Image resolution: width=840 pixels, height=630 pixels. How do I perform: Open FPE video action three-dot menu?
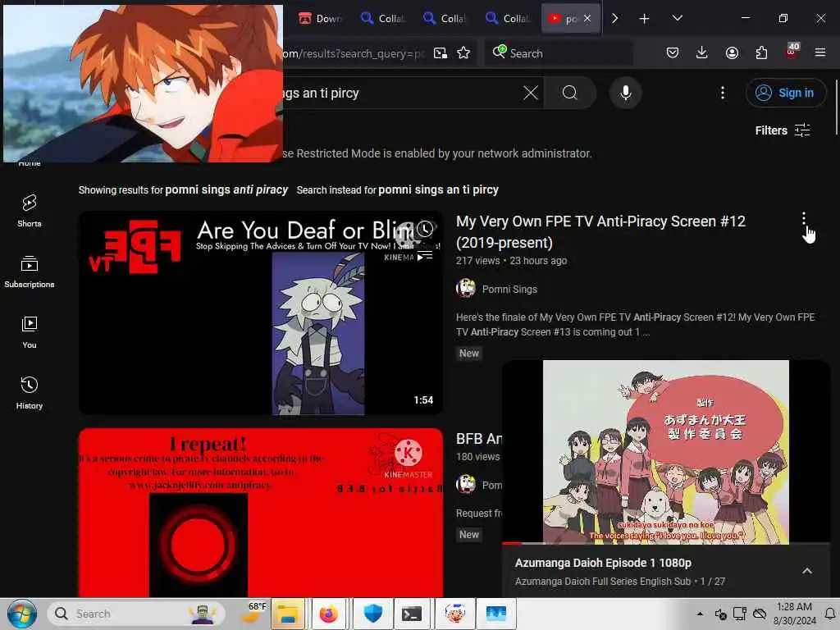click(x=804, y=218)
